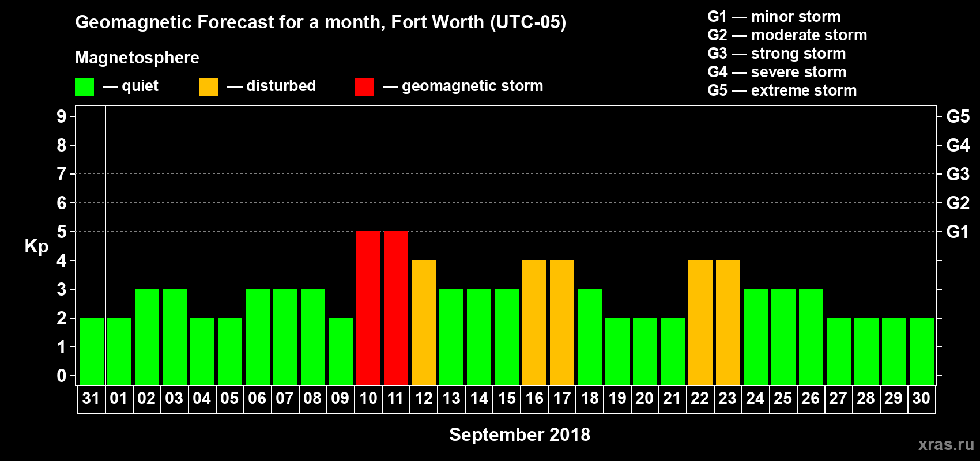Click date label 08 on the axis

coord(312,398)
